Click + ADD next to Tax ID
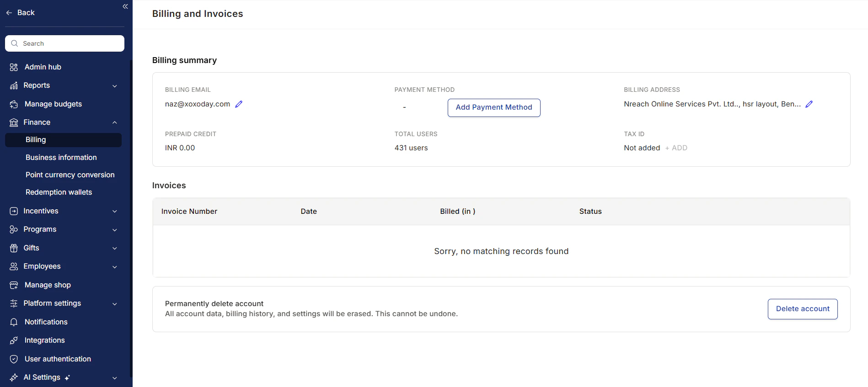This screenshot has height=387, width=868. [x=676, y=148]
